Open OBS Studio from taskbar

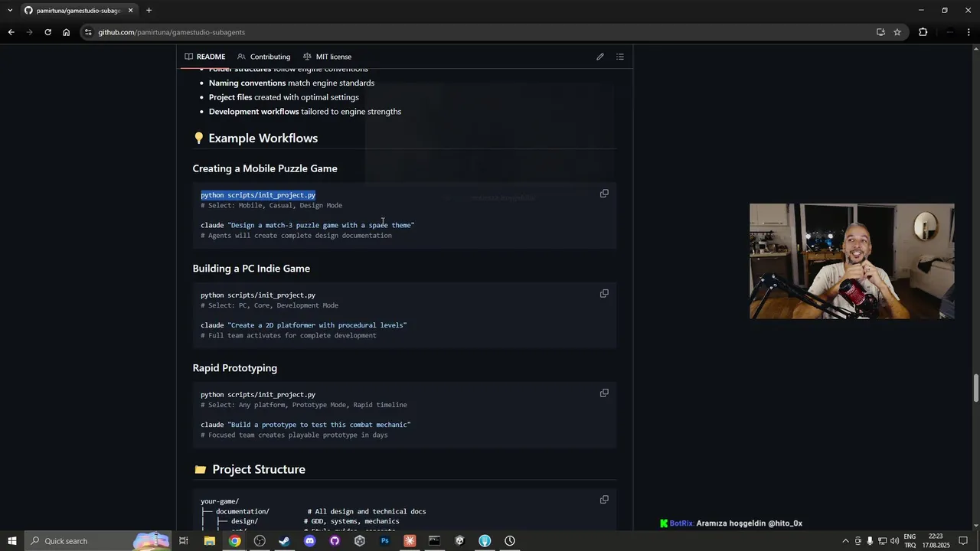(x=260, y=541)
